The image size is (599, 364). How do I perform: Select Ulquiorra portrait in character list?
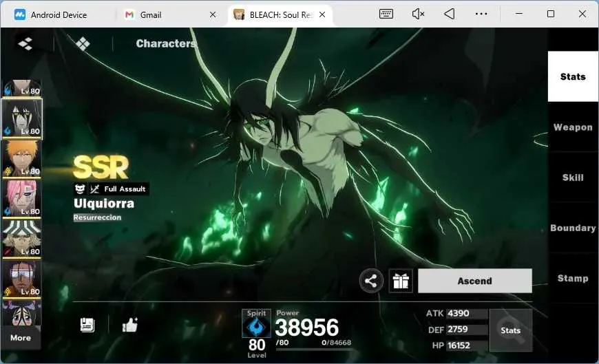click(x=22, y=118)
